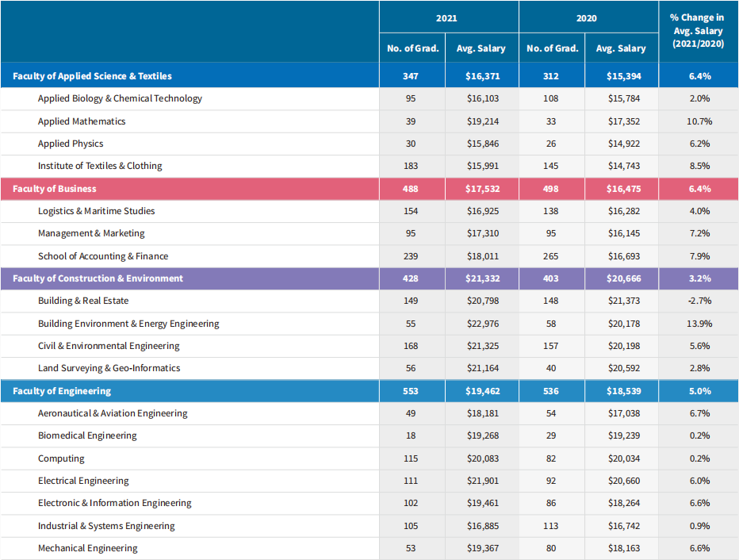This screenshot has height=560, width=739.
Task: Click the 553 graduates cell for Engineering
Action: click(412, 391)
